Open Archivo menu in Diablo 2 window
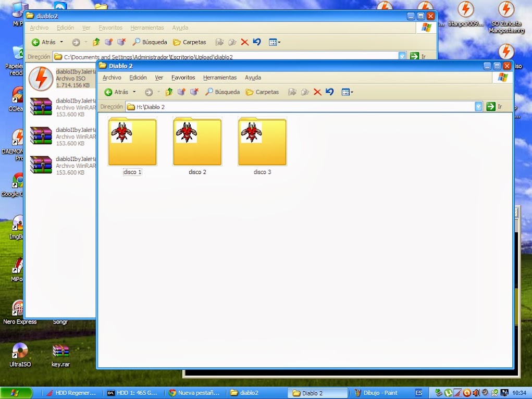Image resolution: width=532 pixels, height=399 pixels. [x=112, y=78]
